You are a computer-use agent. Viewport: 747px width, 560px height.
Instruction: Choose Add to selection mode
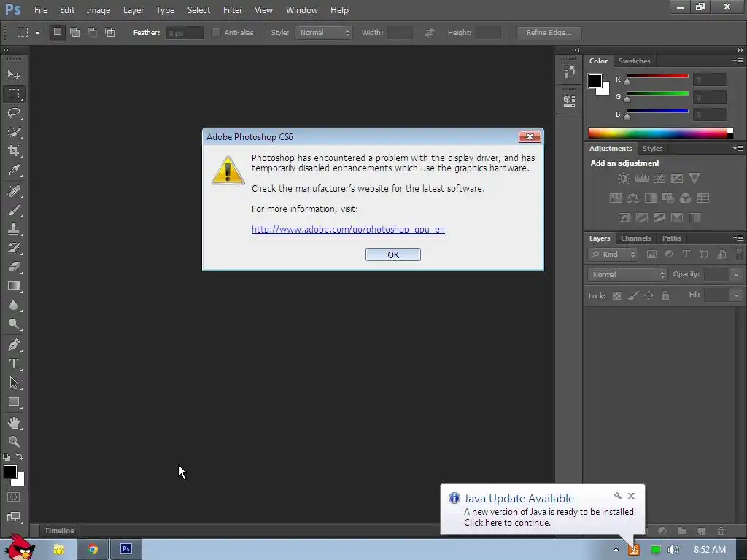coord(75,32)
